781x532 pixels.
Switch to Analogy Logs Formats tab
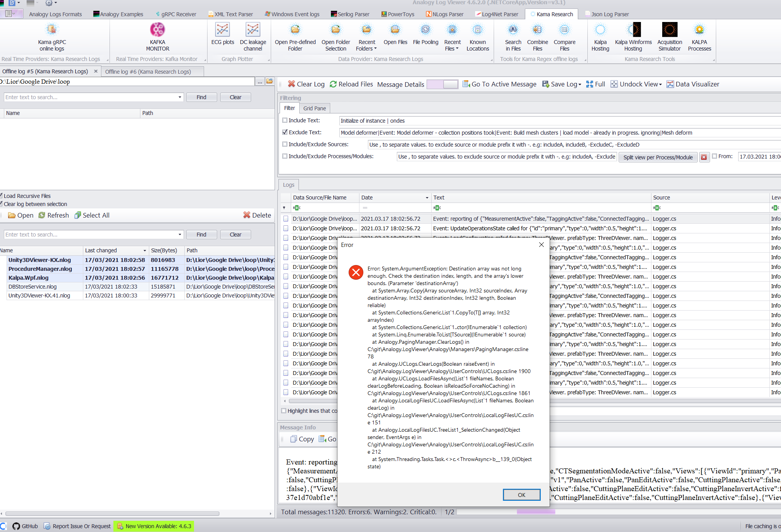tap(56, 14)
